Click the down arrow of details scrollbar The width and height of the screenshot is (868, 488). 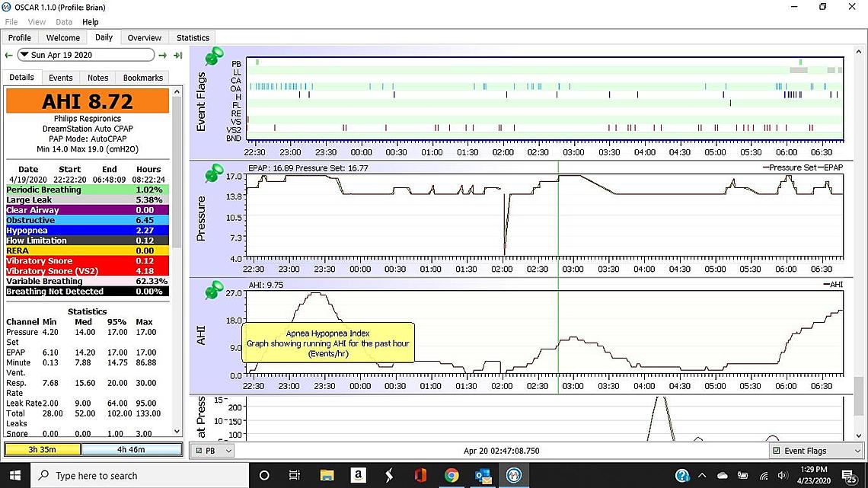pos(177,432)
